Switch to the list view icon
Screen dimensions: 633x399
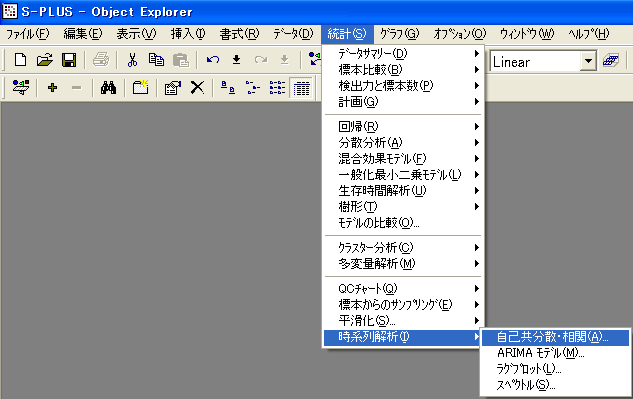pos(277,87)
